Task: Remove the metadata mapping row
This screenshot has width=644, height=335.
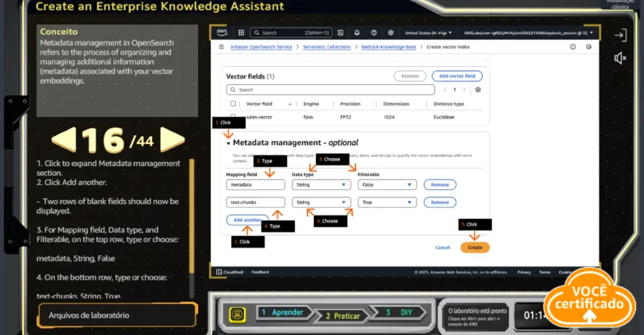Action: pyautogui.click(x=440, y=185)
